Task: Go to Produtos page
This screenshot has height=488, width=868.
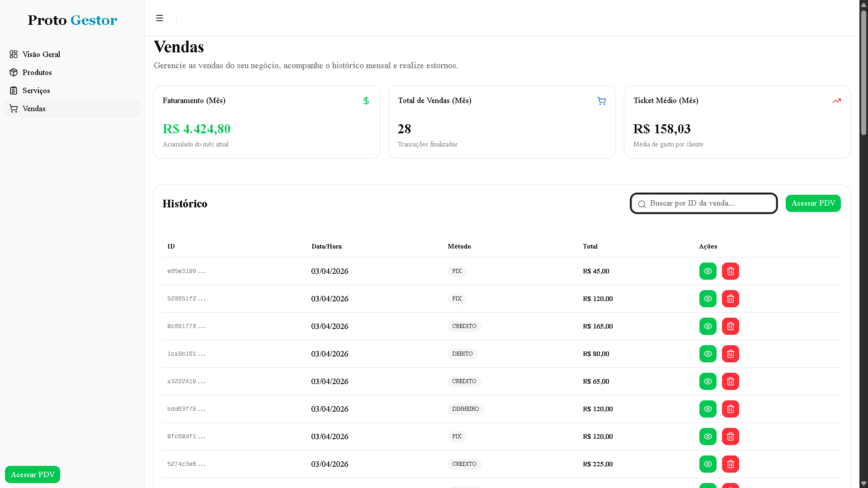Action: pyautogui.click(x=37, y=72)
